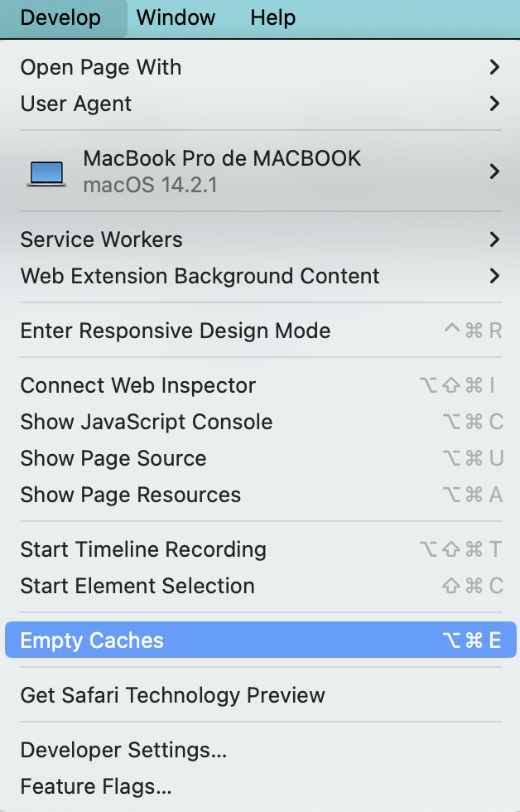Open the User Agent submenu
520x812 pixels.
click(75, 104)
